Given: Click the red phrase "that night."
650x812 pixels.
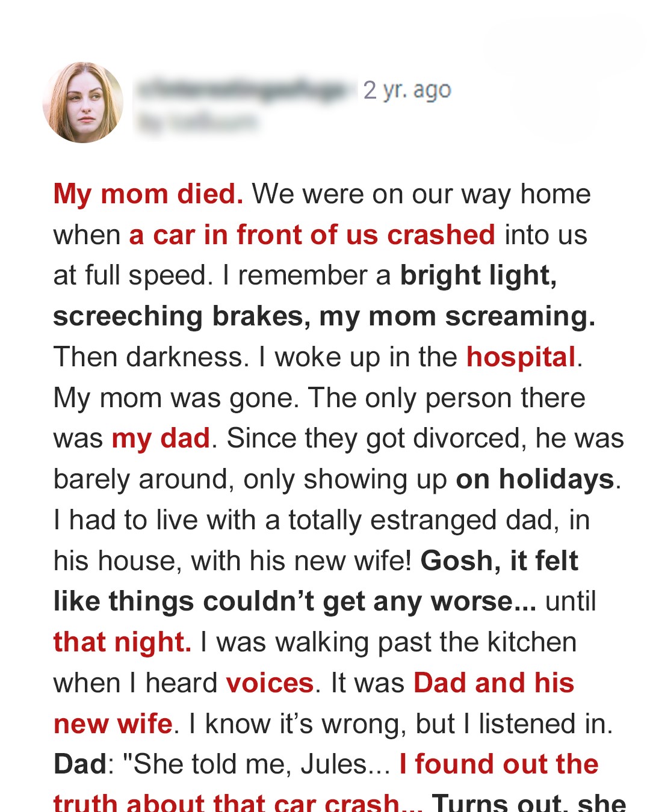Looking at the screenshot, I should click(x=123, y=642).
